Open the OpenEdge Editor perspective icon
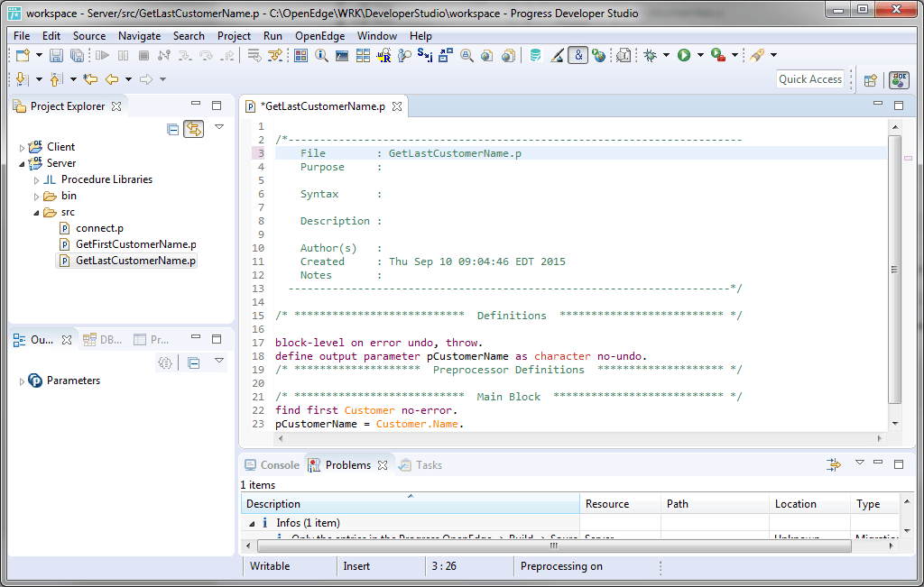 click(x=899, y=80)
